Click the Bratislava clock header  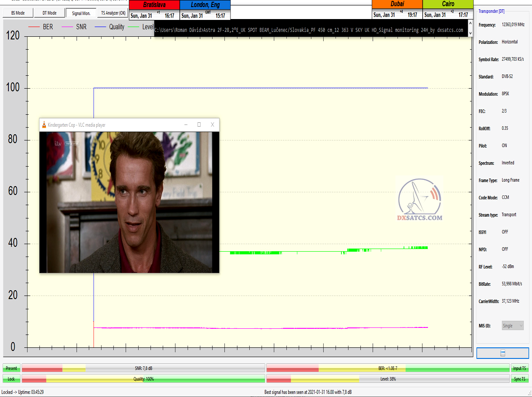click(x=154, y=5)
